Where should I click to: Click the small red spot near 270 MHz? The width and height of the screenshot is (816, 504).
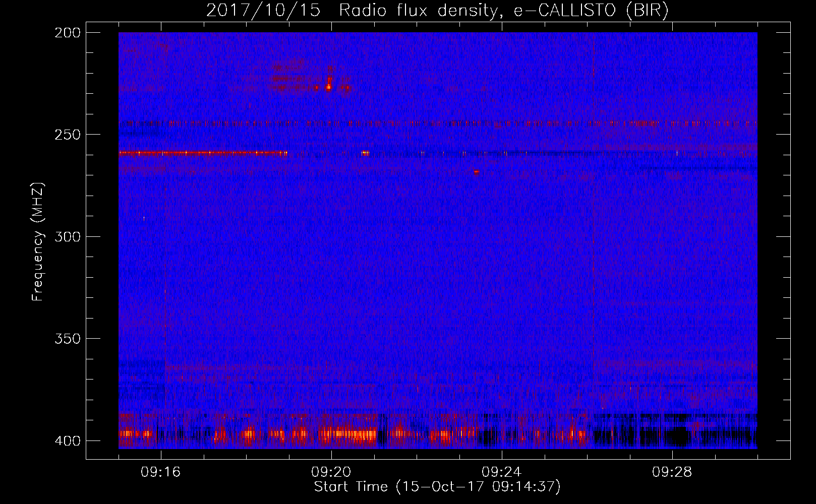coord(477,172)
